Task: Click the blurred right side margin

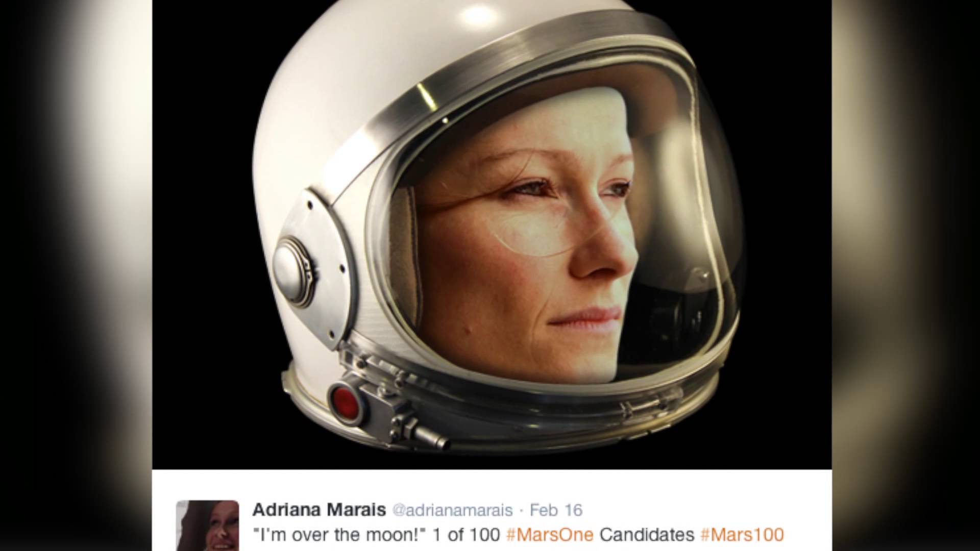Action: click(906, 275)
